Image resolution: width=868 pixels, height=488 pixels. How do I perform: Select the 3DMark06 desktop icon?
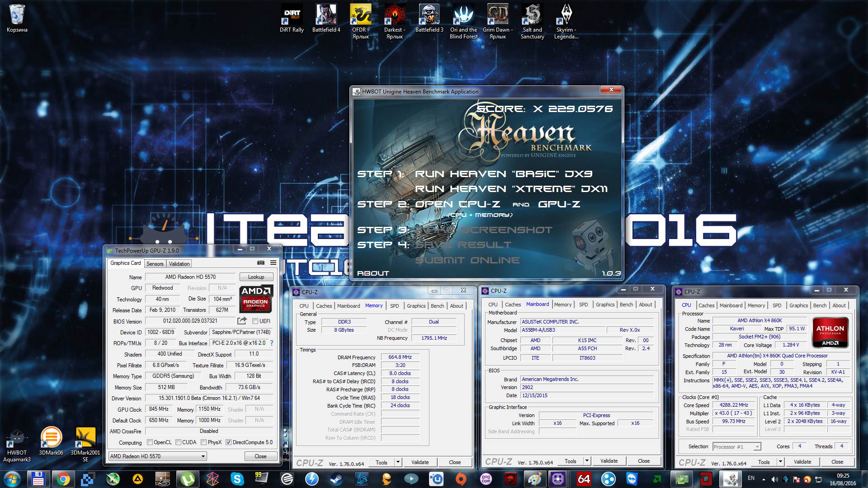51,441
